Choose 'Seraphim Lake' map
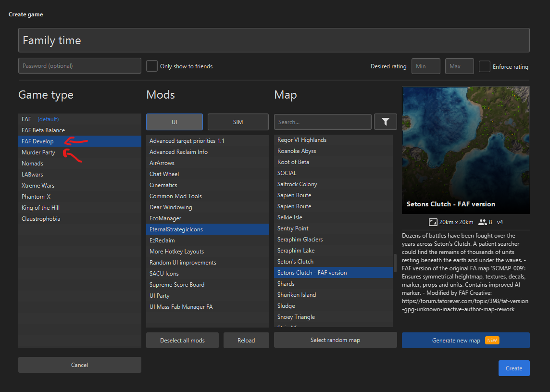The width and height of the screenshot is (550, 392). (x=333, y=250)
